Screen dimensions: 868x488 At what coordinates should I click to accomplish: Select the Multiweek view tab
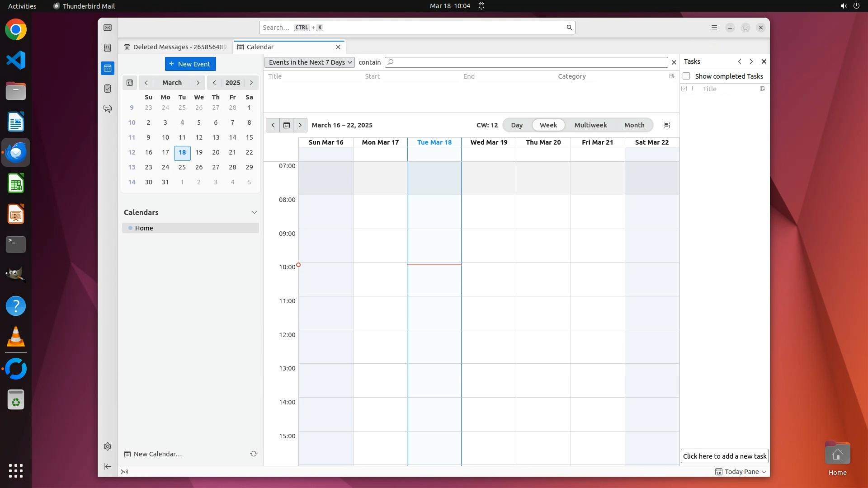[590, 125]
